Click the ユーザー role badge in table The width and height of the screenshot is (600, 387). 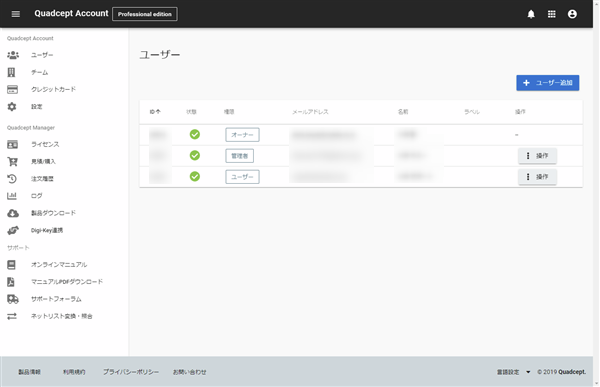point(242,177)
